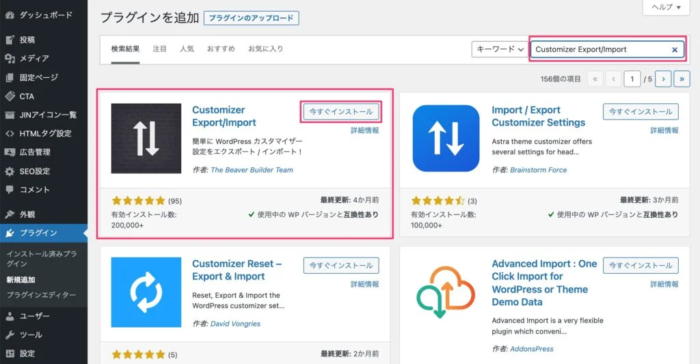700x364 pixels.
Task: Switch to the お気に入り tab
Action: click(266, 49)
